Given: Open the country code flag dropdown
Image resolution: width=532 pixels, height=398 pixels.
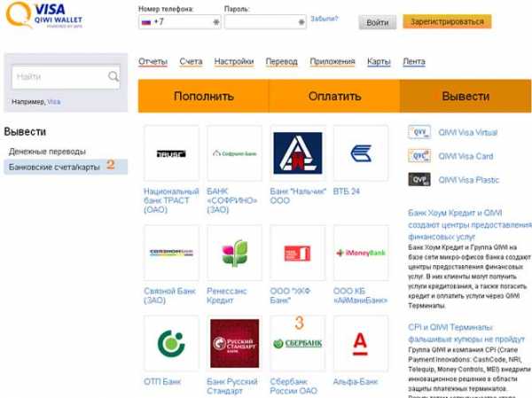Looking at the screenshot, I should (x=147, y=21).
